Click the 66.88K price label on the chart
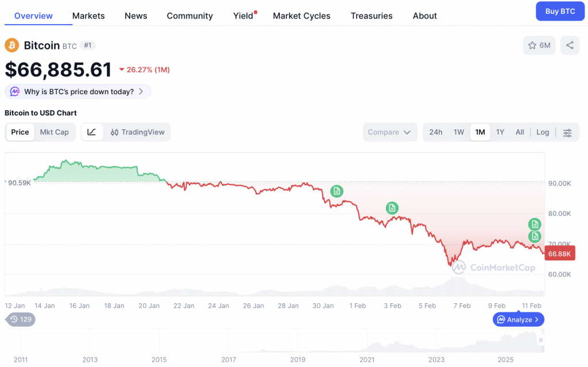This screenshot has height=367, width=588. 559,253
